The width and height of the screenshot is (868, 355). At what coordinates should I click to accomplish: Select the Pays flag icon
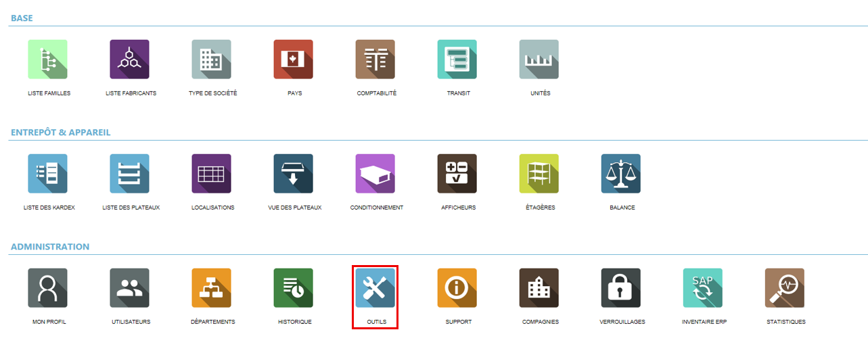click(294, 60)
